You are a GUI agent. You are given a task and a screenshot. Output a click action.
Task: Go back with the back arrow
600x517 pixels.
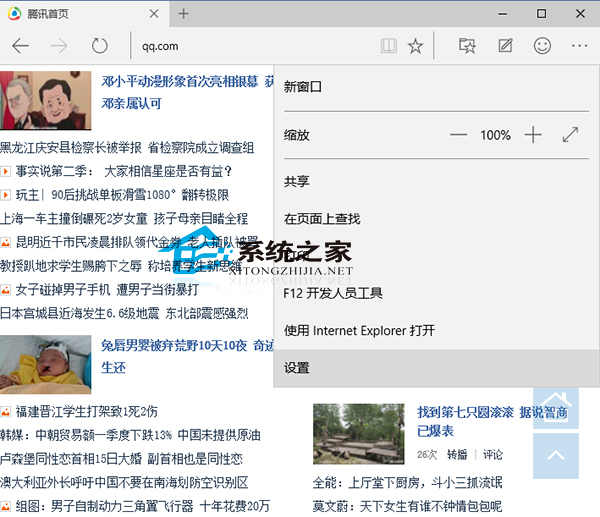pos(20,46)
